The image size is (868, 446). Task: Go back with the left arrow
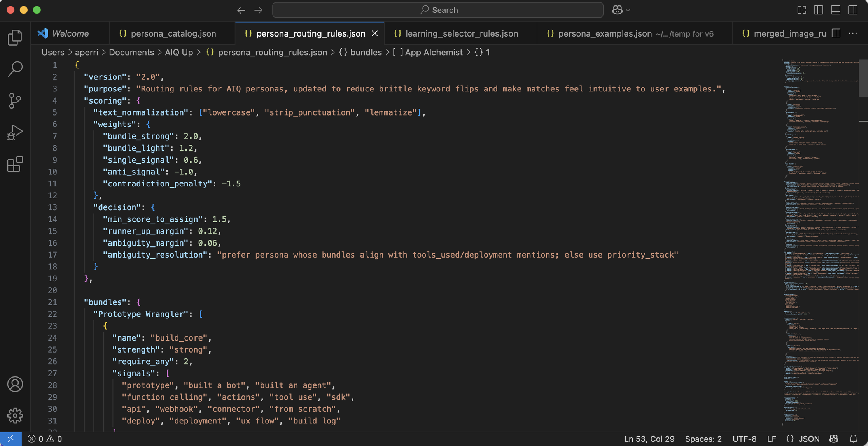[x=241, y=10]
